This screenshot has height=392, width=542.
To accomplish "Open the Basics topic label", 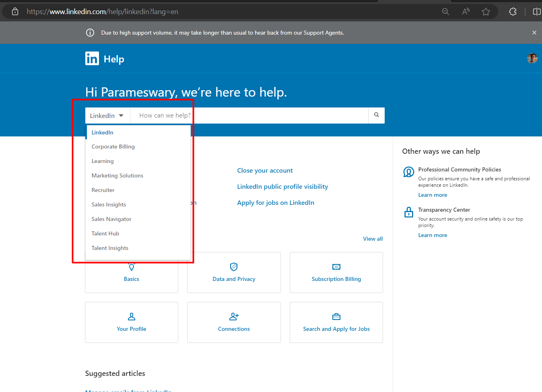I will pos(132,279).
